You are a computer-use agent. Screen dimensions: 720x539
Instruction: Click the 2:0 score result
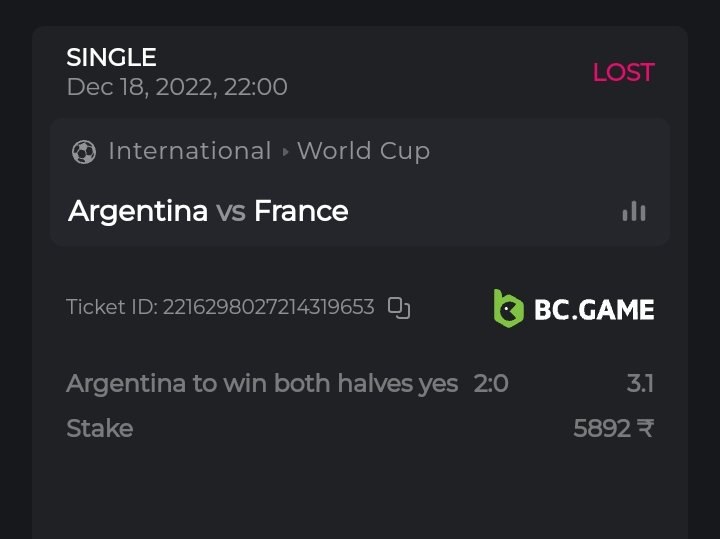[491, 383]
